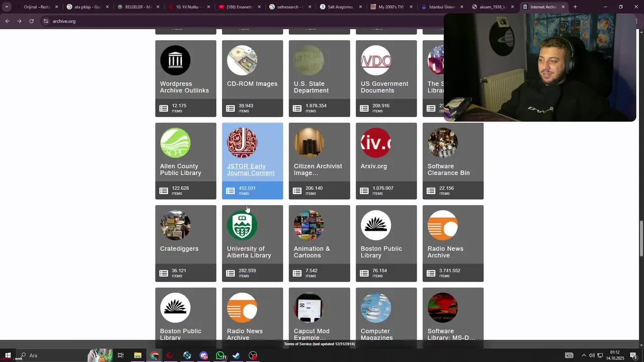Open site information icon in address bar

pyautogui.click(x=45, y=21)
